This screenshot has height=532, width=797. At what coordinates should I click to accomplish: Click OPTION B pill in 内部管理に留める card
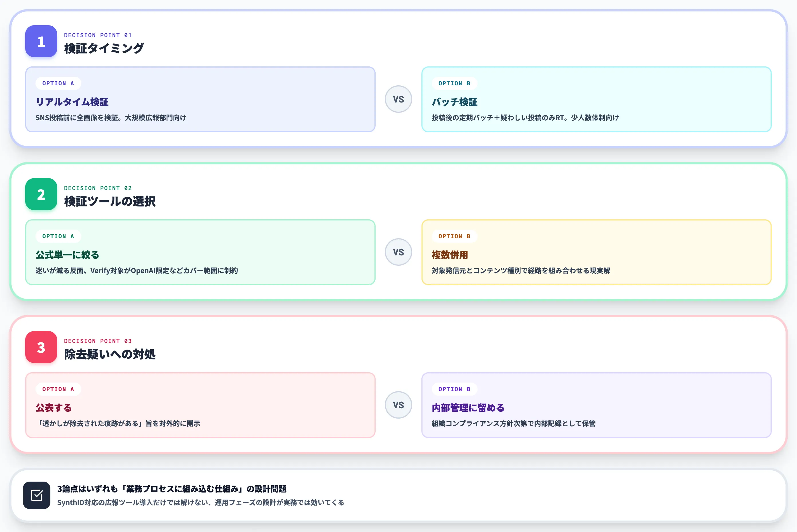[454, 389]
